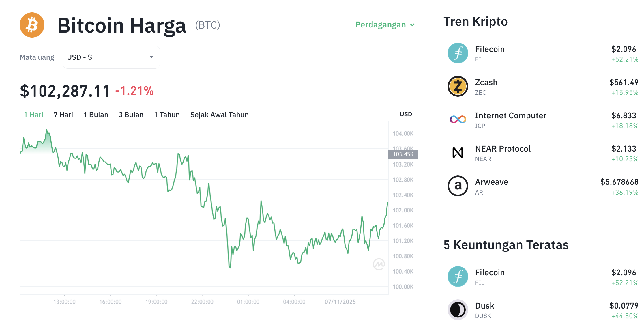Activate the Sejak Awal Tahun range
Image resolution: width=644 pixels, height=325 pixels.
pos(219,115)
